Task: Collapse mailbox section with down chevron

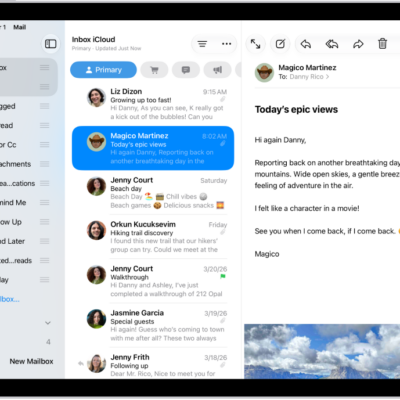Action: pyautogui.click(x=48, y=323)
